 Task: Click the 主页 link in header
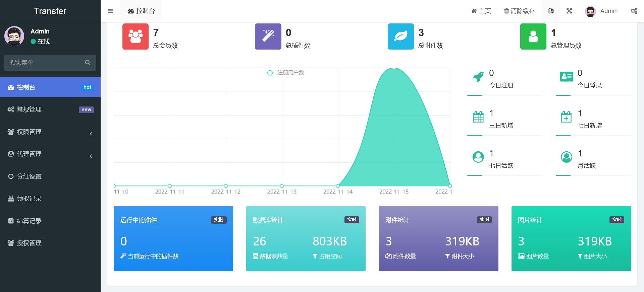click(481, 11)
